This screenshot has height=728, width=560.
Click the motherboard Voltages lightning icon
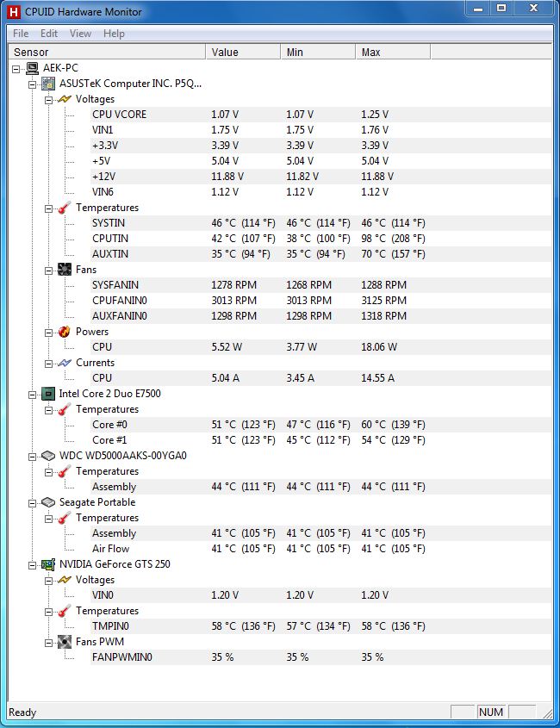[64, 99]
